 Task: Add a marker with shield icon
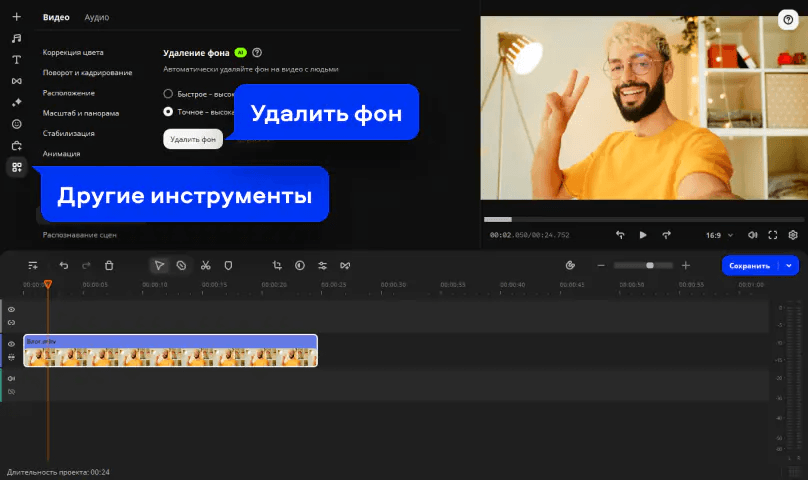(x=228, y=266)
